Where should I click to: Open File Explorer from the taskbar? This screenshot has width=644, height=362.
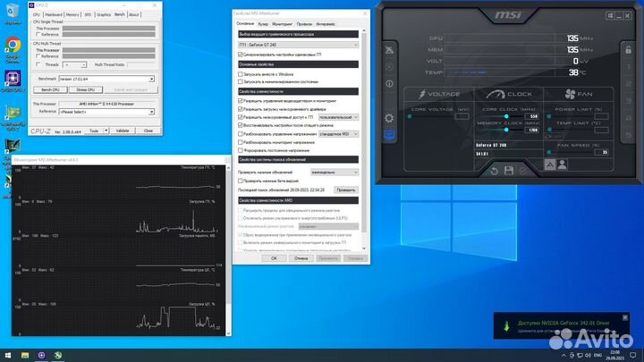coord(25,355)
